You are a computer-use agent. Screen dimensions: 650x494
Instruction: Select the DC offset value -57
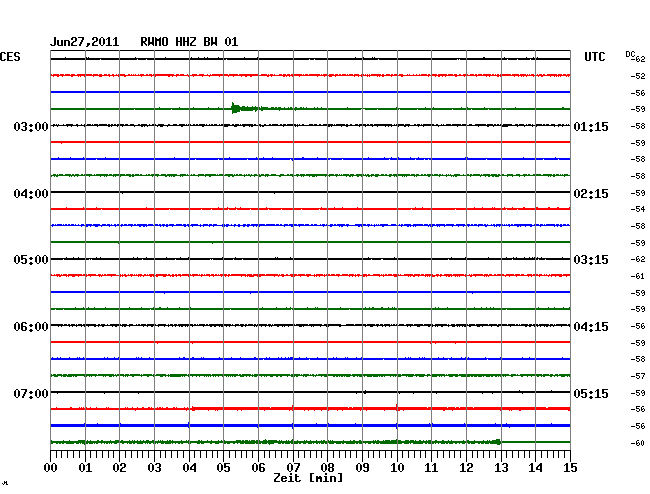coord(638,376)
